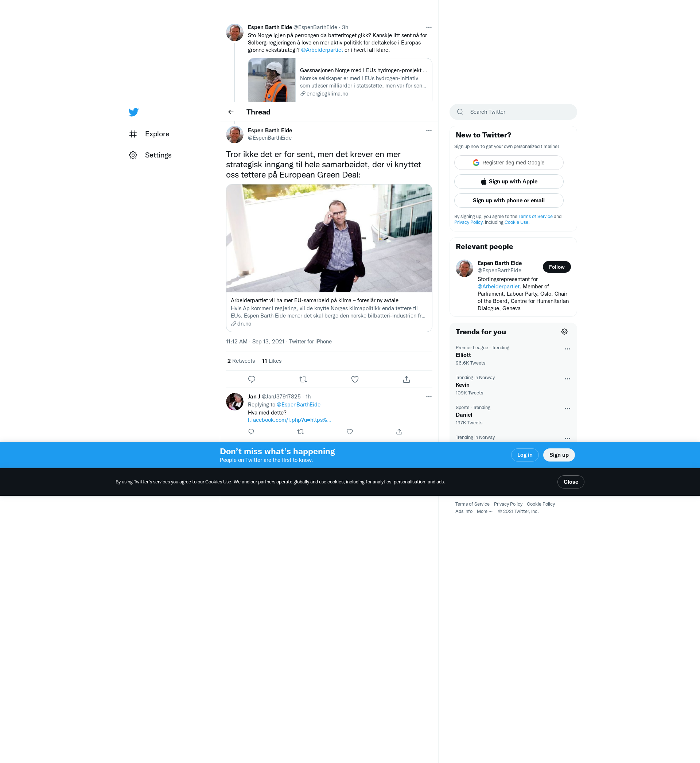Open footer Privacy Policy link
Image resolution: width=700 pixels, height=763 pixels.
point(508,504)
